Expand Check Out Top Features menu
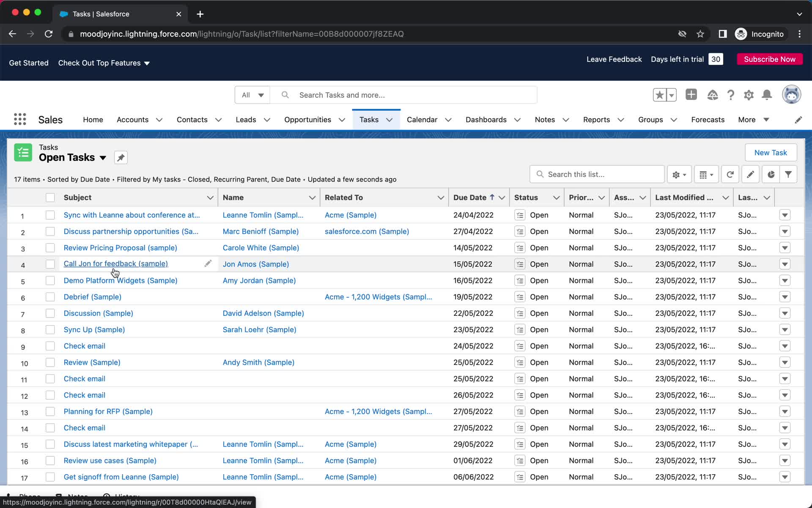The width and height of the screenshot is (812, 508). coord(104,63)
